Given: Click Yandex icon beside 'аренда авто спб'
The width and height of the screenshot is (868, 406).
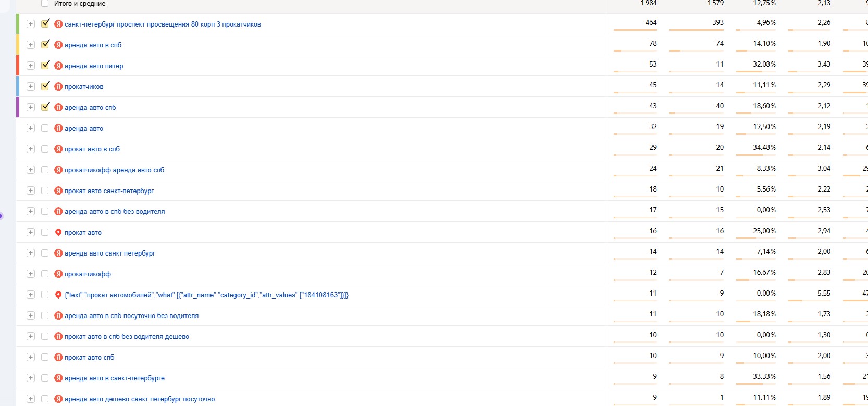Looking at the screenshot, I should [58, 107].
